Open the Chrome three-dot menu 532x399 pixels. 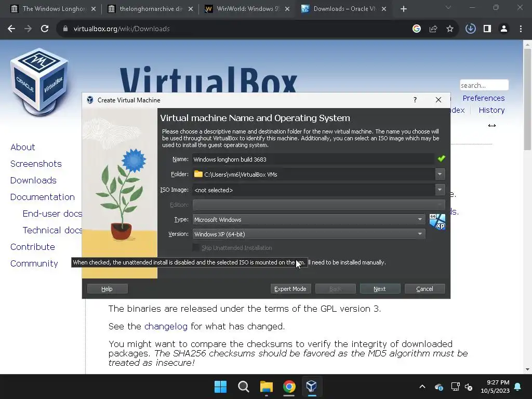521,29
